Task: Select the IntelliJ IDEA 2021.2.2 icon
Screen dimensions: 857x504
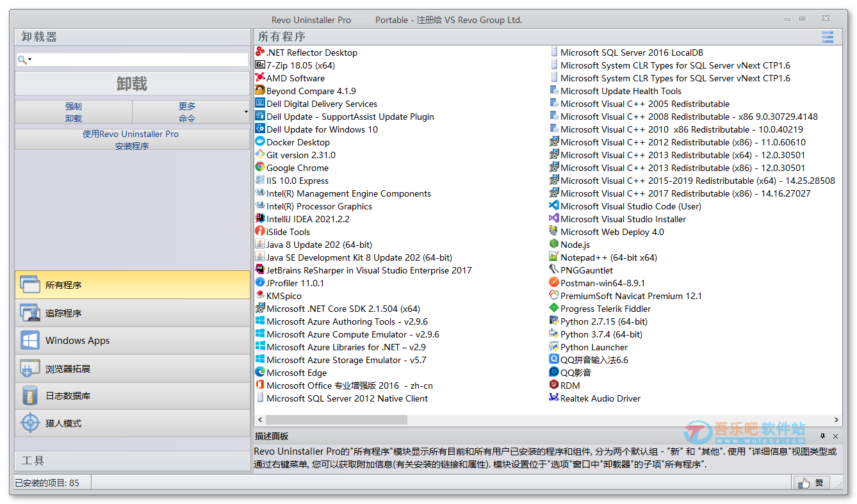Action: (260, 219)
